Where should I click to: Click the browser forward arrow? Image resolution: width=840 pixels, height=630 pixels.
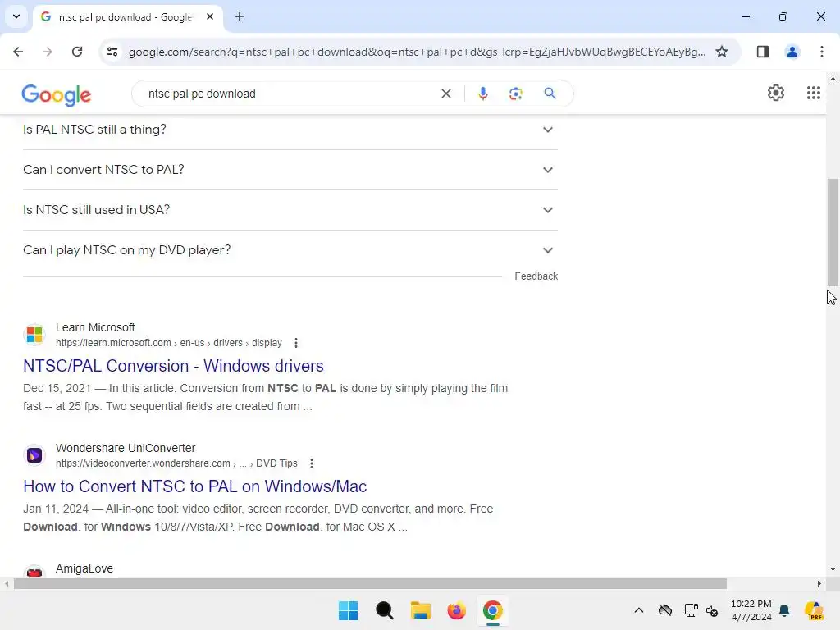[48, 52]
